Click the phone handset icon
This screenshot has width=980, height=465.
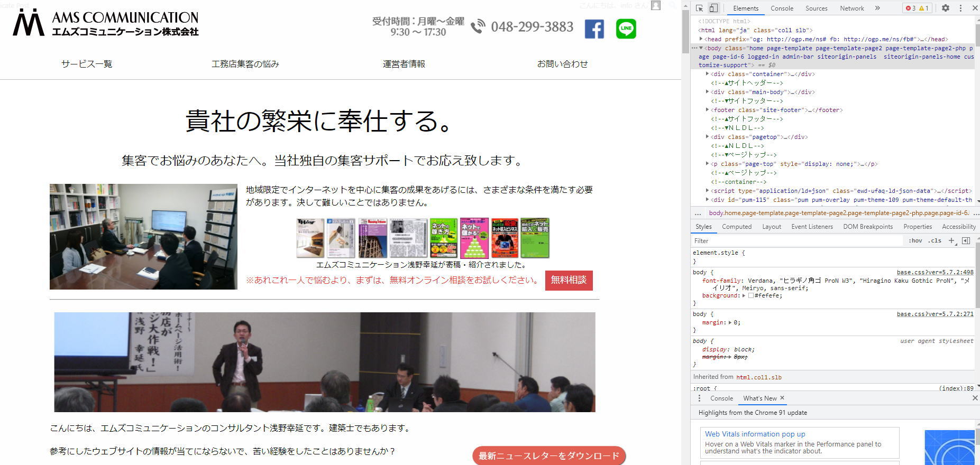[478, 26]
